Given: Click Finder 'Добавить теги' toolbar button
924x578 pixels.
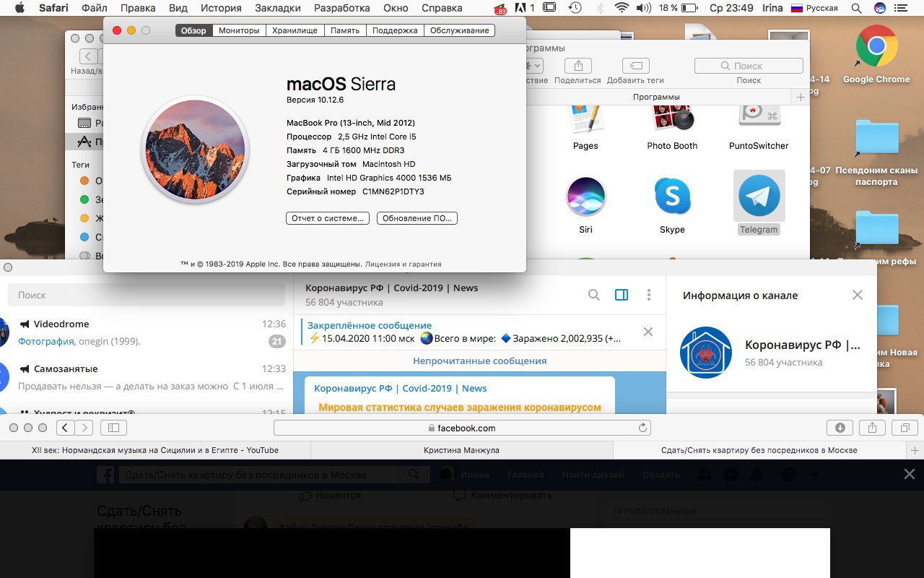Looking at the screenshot, I should click(635, 65).
